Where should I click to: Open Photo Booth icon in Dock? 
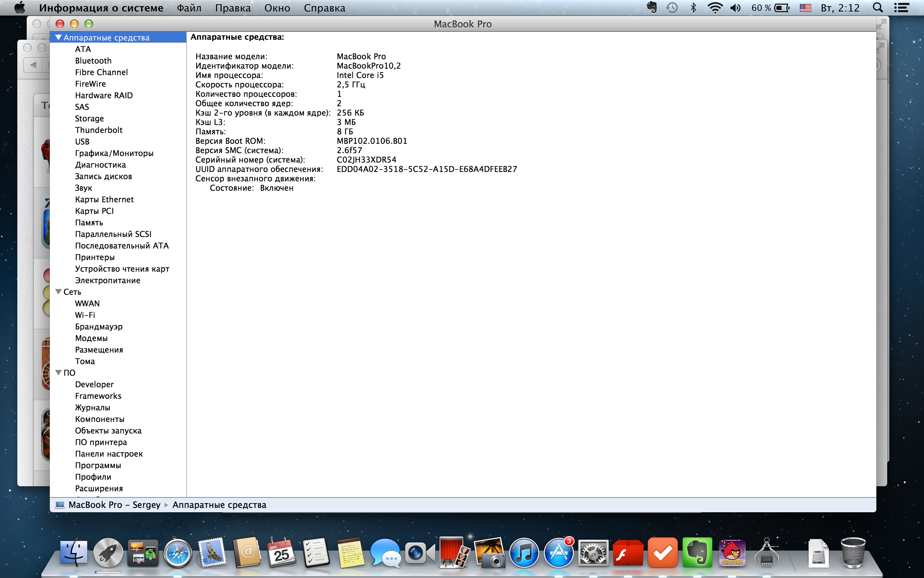(x=454, y=553)
